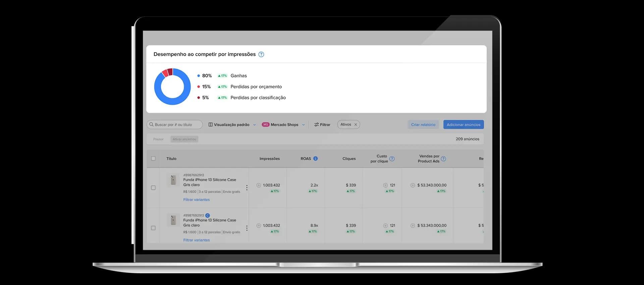Click plus icon beside first row impressions 1.003.432

[x=259, y=185]
